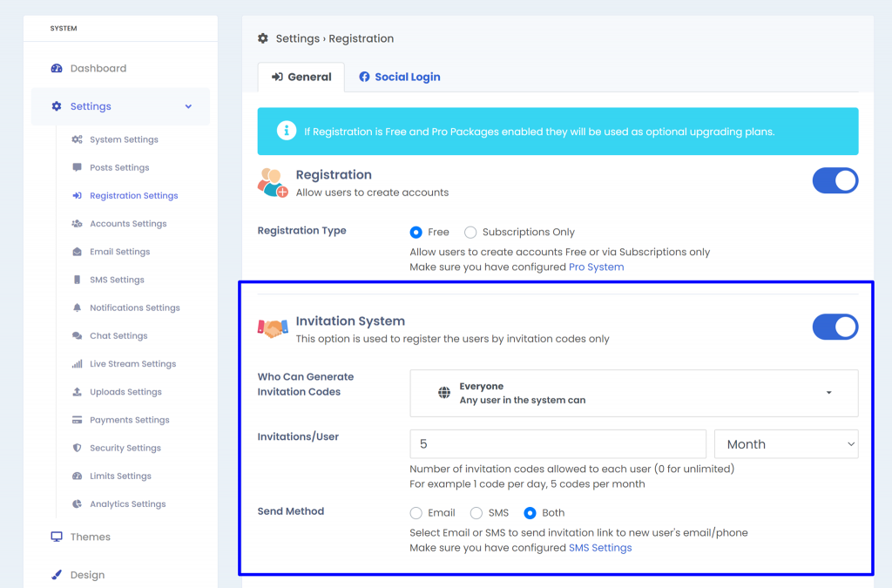Viewport: 892px width, 588px height.
Task: Click the SMS Settings phone icon
Action: coord(77,280)
